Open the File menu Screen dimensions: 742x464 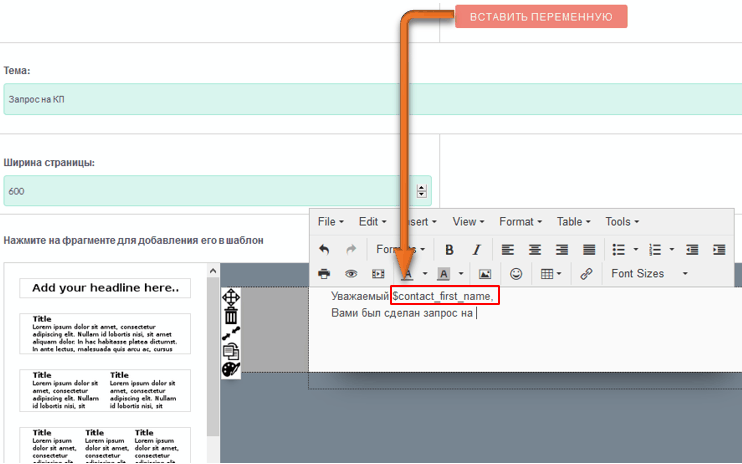click(330, 222)
